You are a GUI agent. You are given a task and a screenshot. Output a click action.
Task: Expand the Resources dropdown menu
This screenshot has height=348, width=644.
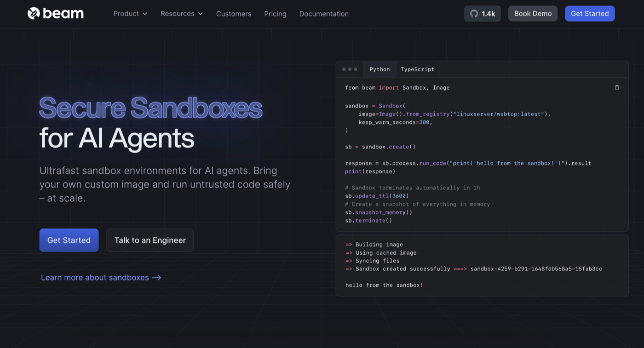click(181, 14)
